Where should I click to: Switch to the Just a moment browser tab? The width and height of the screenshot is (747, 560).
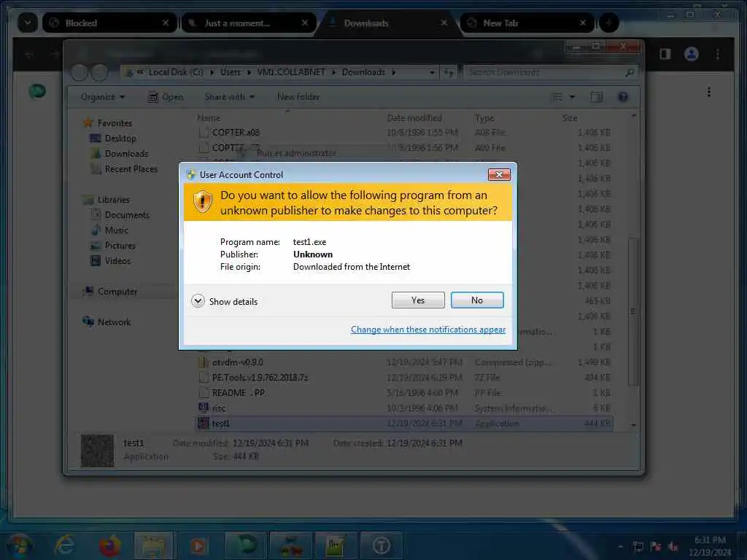[x=248, y=23]
